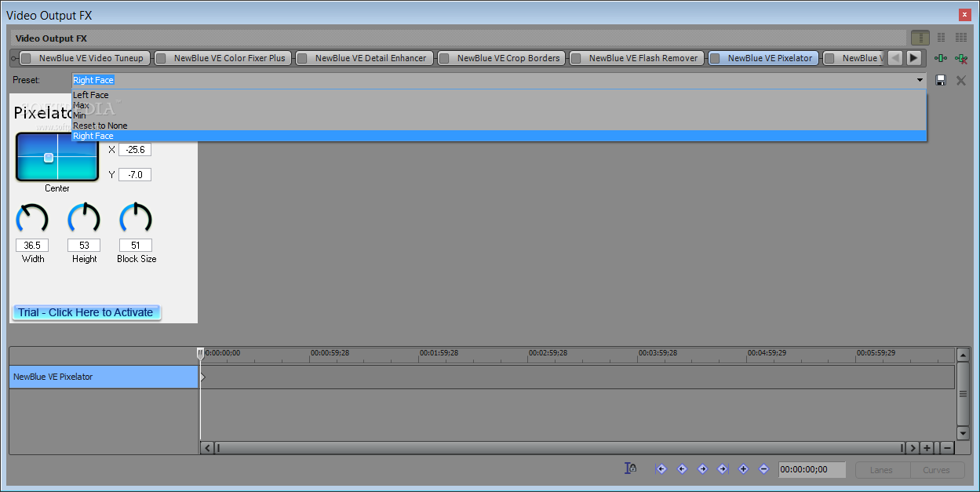The height and width of the screenshot is (492, 980).
Task: Click scroll-left arrow of timeline scrollbar
Action: pyautogui.click(x=207, y=448)
